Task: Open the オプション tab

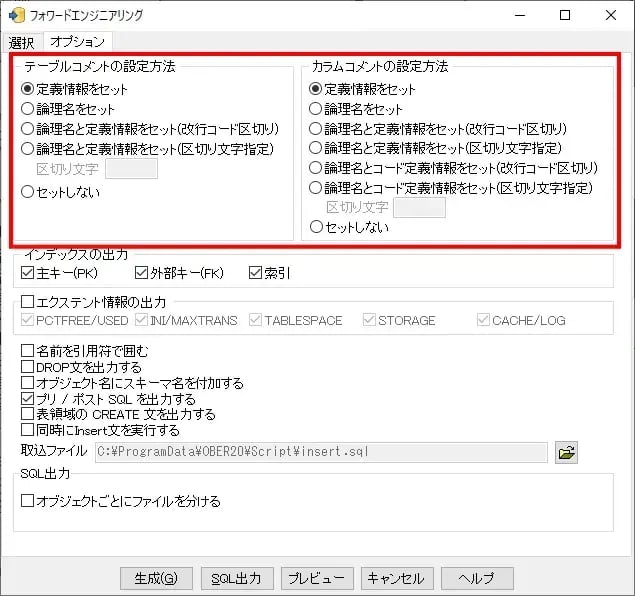Action: pyautogui.click(x=77, y=42)
